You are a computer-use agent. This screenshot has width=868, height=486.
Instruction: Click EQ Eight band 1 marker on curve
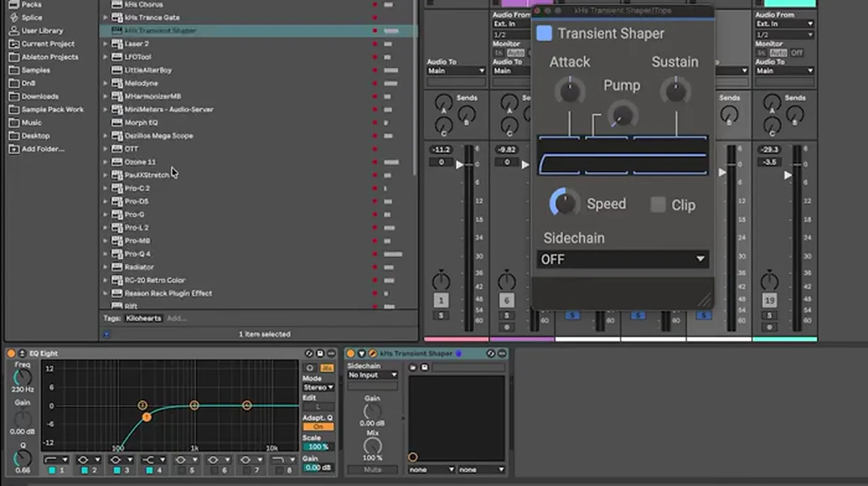tap(146, 417)
